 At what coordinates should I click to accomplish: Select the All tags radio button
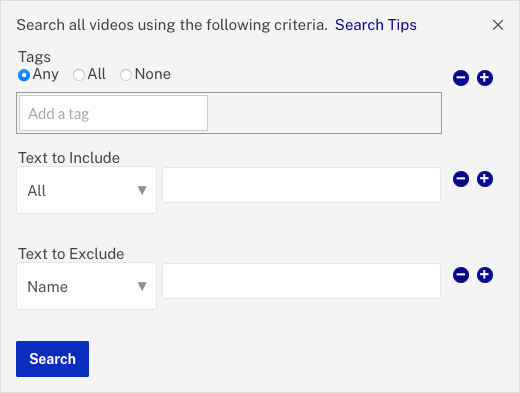pyautogui.click(x=79, y=75)
